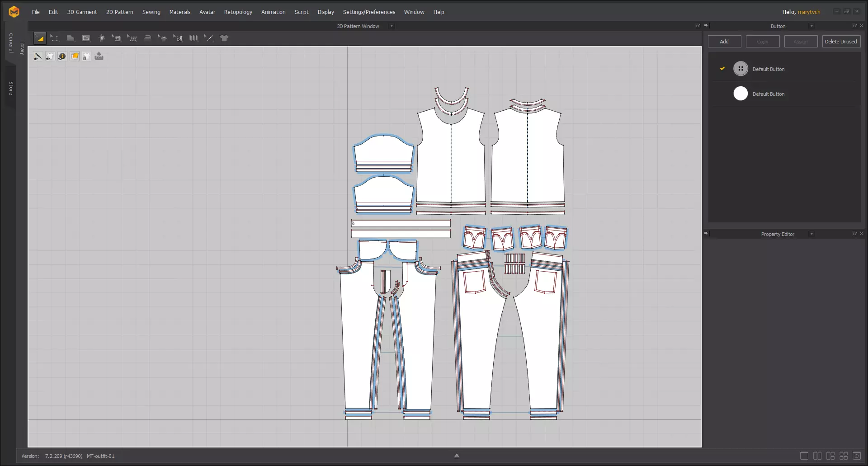The image size is (868, 466).
Task: Switch to four-pane grid layout
Action: click(844, 456)
